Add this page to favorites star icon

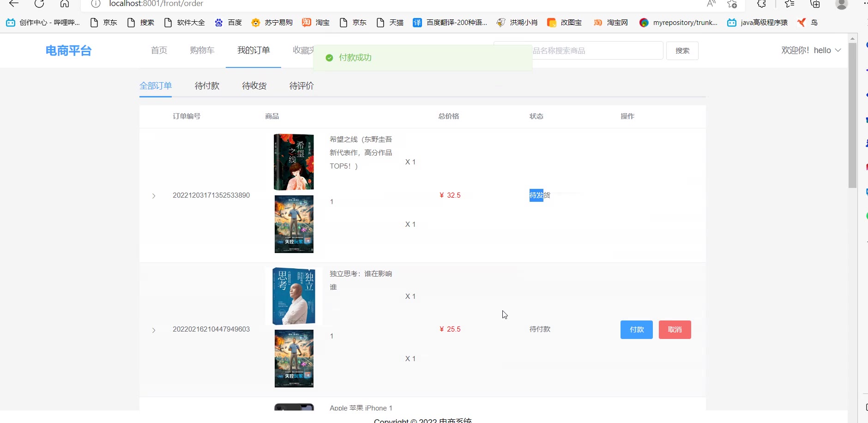tap(732, 4)
